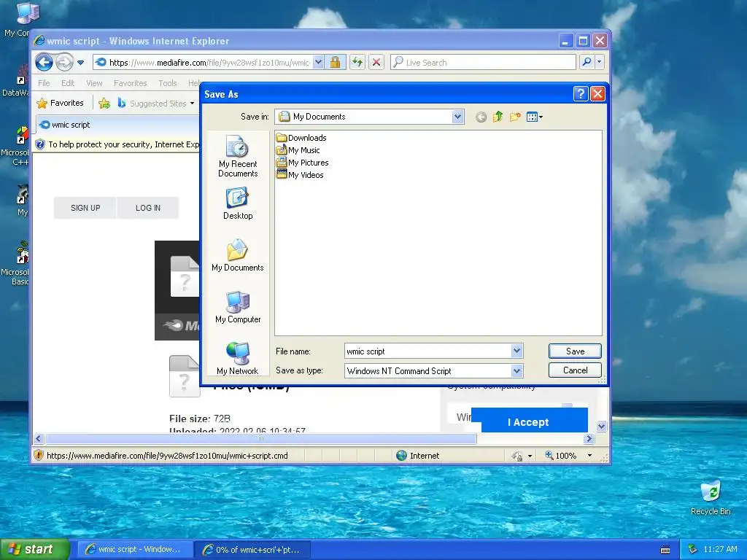
Task: Click the on-screen keyboard tray icon
Action: [x=665, y=550]
